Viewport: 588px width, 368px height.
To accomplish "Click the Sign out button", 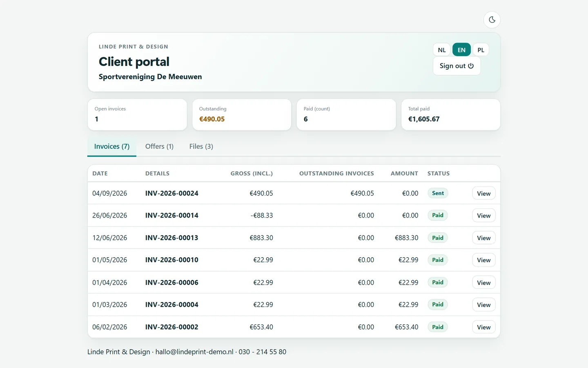I will [457, 66].
